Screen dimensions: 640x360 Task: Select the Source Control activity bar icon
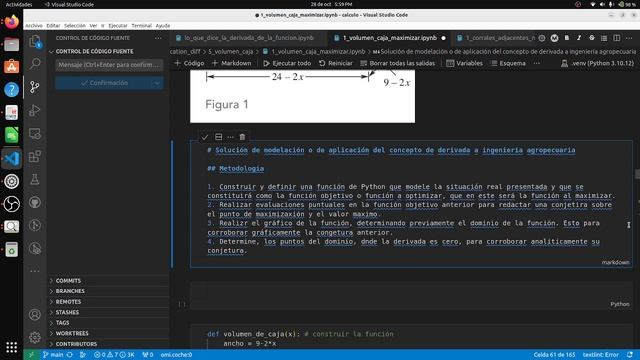[35, 87]
